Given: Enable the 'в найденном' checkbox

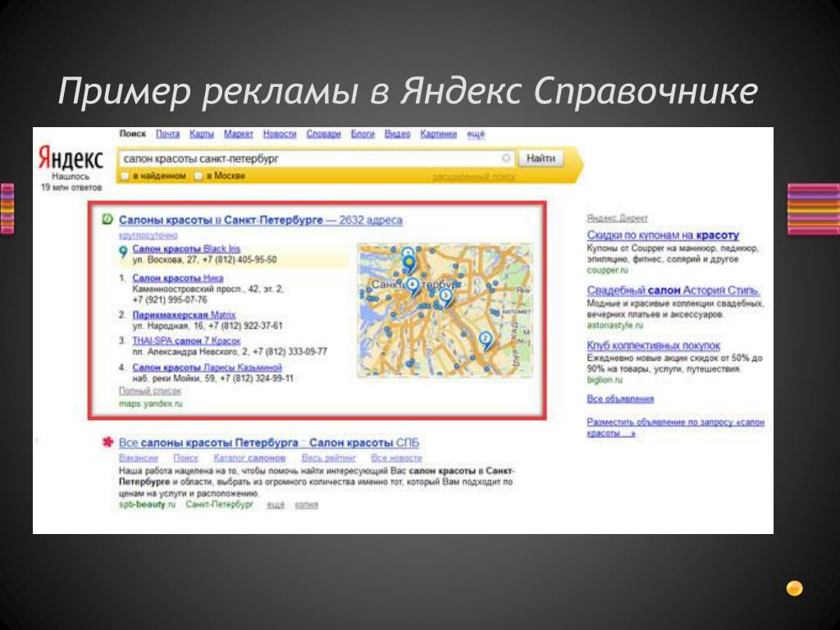Looking at the screenshot, I should click(x=125, y=176).
